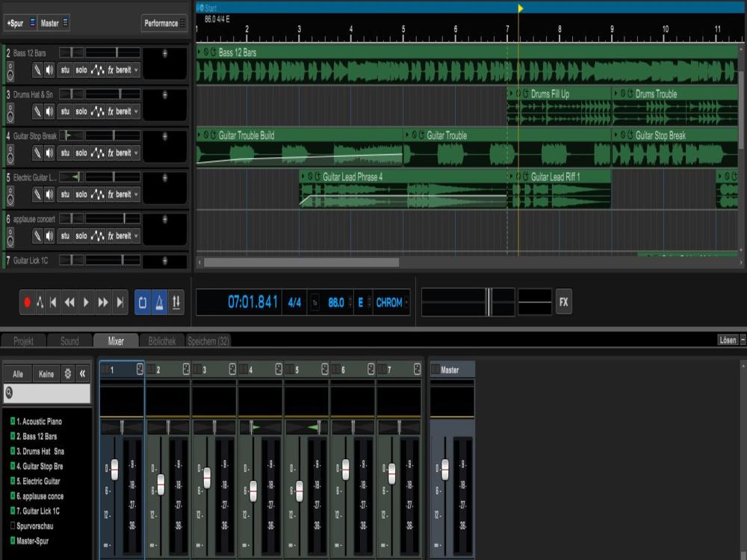
Task: Click the mixer channel 5 volume fader
Action: point(300,491)
